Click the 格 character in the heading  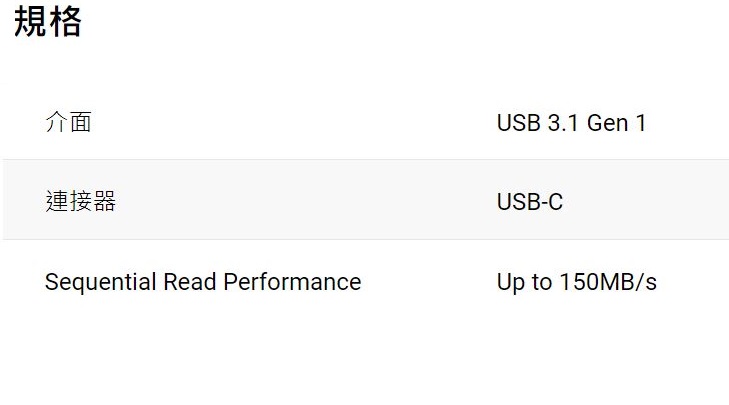pyautogui.click(x=66, y=22)
